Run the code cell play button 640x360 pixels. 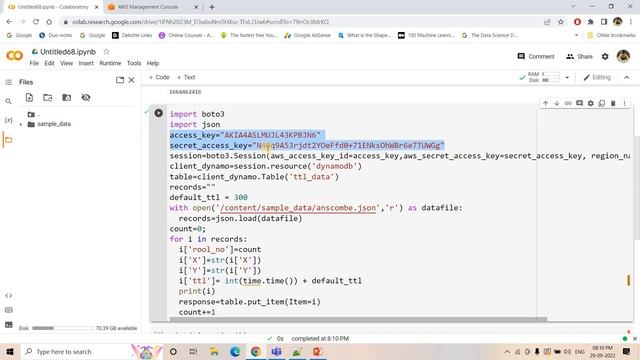[x=159, y=113]
